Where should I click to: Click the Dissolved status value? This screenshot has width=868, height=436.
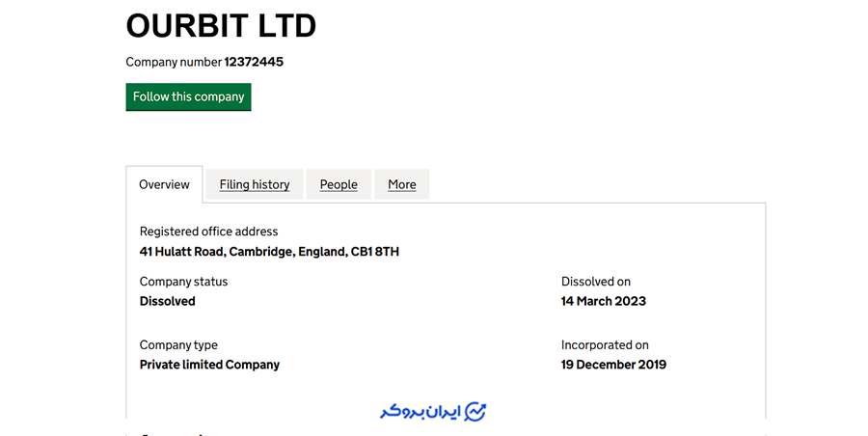(168, 301)
